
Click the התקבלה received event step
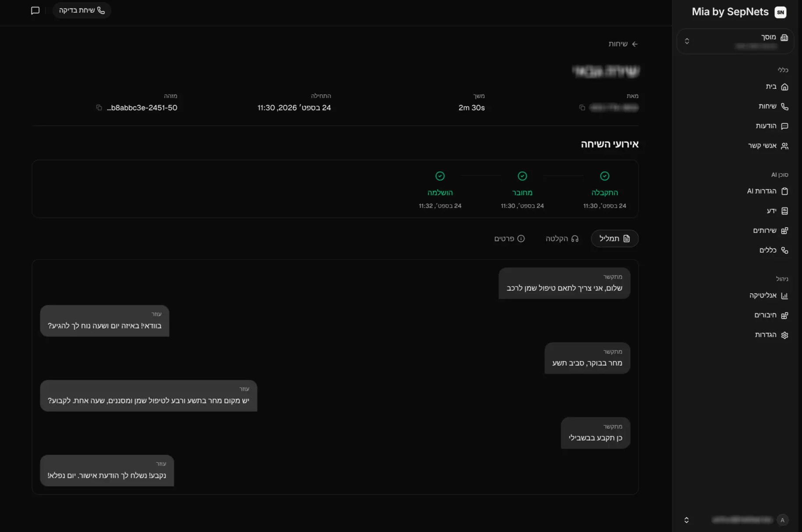click(604, 190)
